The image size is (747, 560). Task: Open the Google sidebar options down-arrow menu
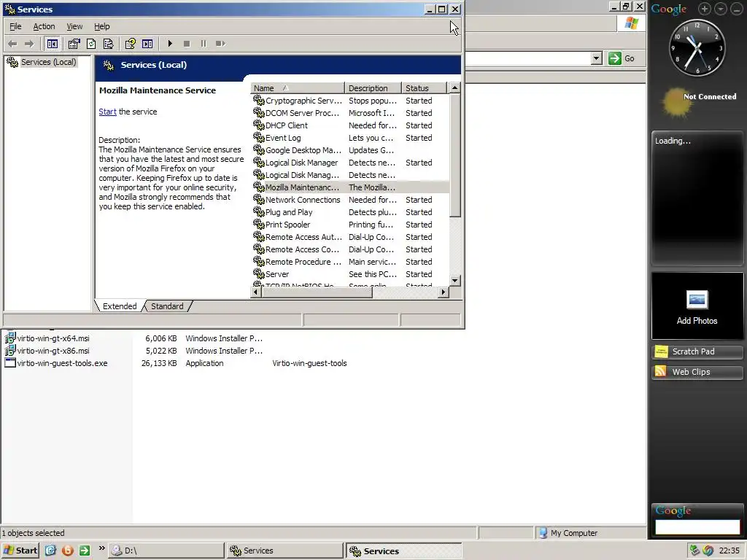click(x=721, y=9)
